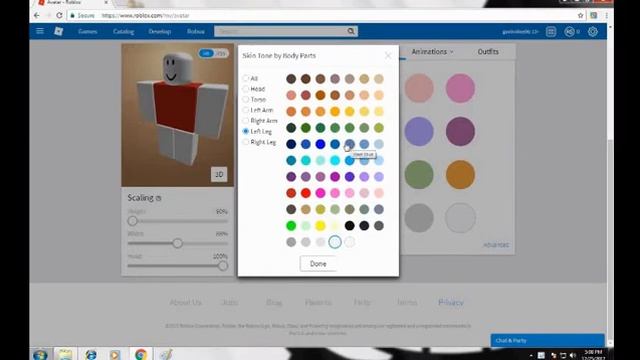Choose the large bright pink skin color circle
This screenshot has width=640, height=360.
460,88
